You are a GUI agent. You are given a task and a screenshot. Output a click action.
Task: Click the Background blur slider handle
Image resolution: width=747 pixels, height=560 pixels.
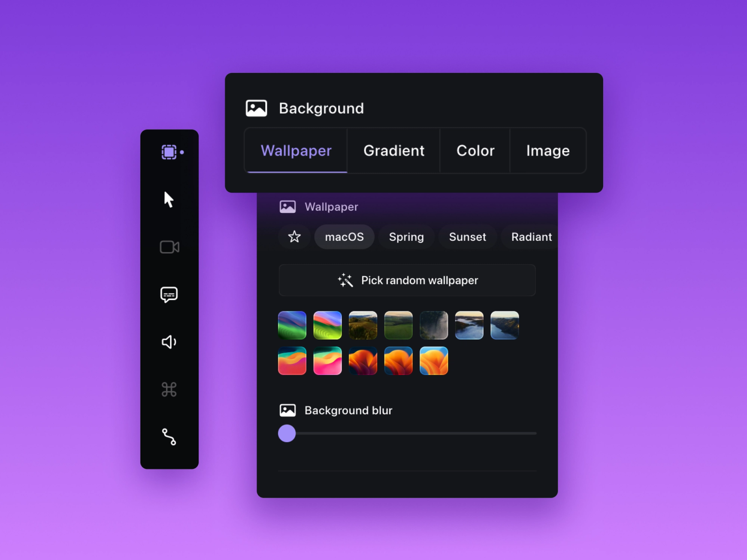tap(287, 434)
